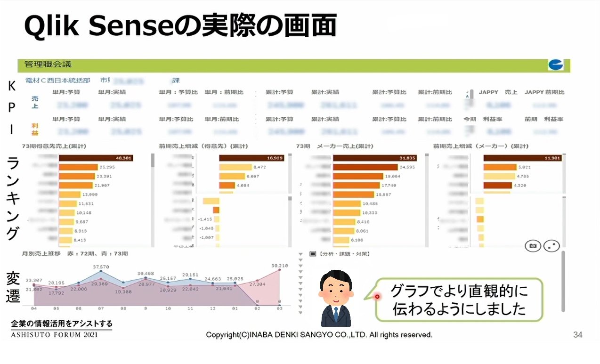Select the negative bar labeled -1,415
The width and height of the screenshot is (600, 364).
[x=217, y=219]
